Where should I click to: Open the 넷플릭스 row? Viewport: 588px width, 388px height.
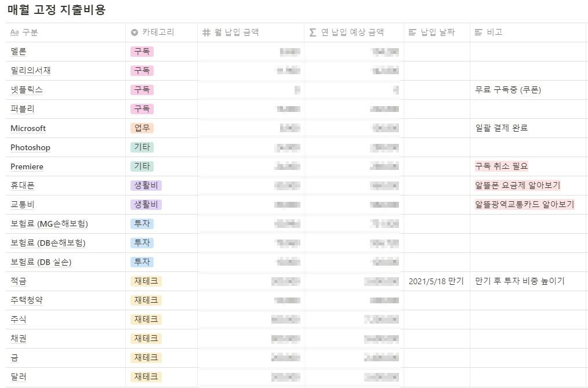27,89
